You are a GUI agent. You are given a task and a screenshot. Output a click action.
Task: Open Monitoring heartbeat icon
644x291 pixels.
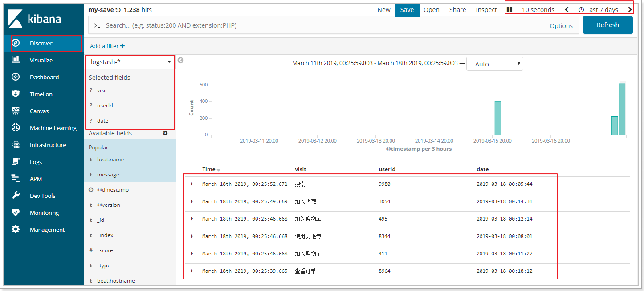click(16, 212)
